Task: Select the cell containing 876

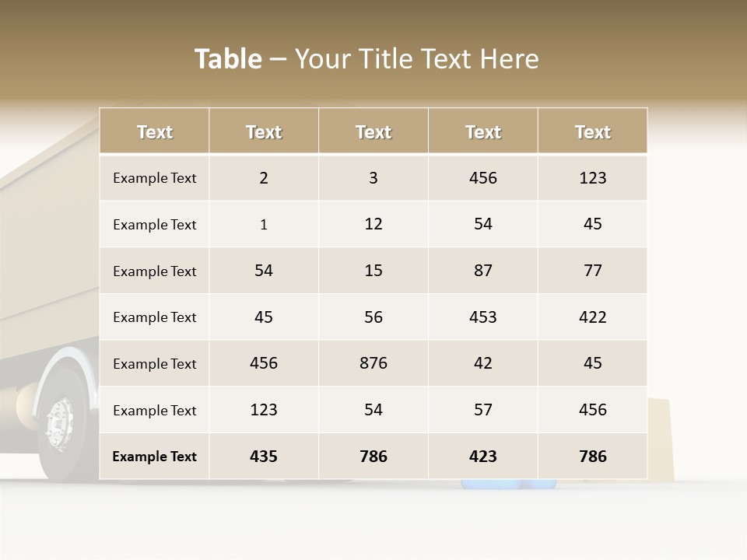Action: [373, 363]
